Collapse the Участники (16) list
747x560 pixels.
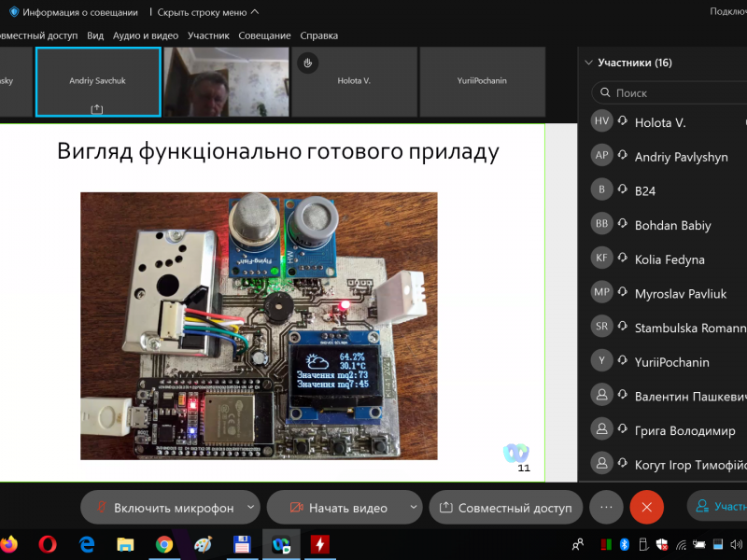click(588, 63)
